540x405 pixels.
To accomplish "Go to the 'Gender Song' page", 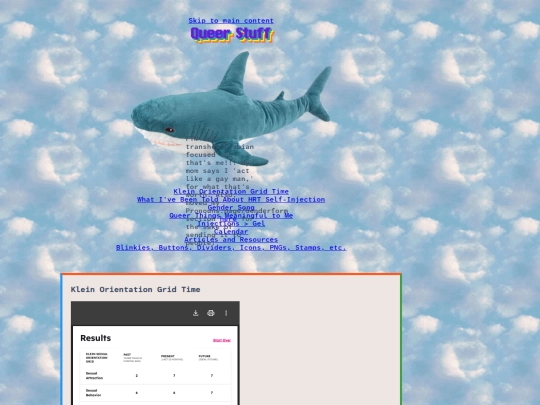I will (231, 207).
